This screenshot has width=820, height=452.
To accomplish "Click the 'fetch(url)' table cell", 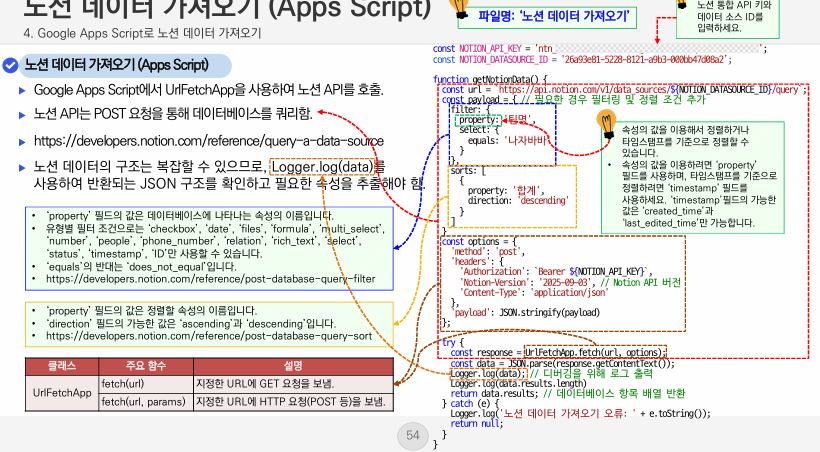I will (146, 384).
